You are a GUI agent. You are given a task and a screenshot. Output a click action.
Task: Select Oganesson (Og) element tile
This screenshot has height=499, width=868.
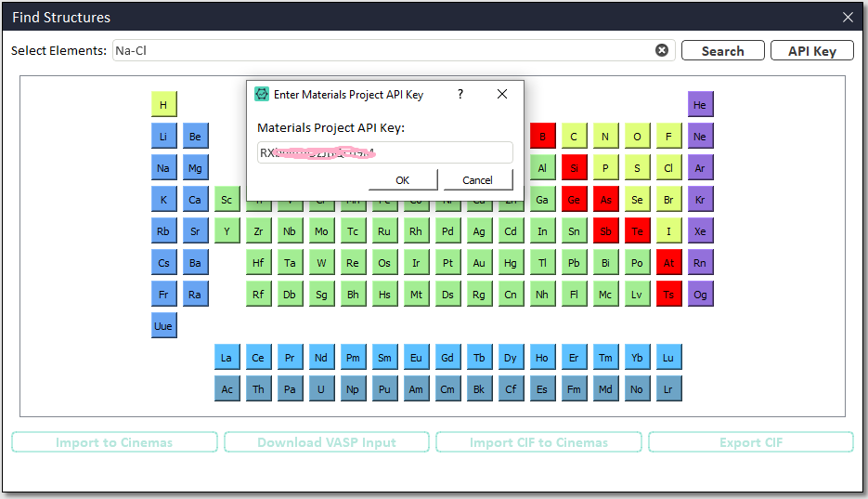[x=700, y=294]
